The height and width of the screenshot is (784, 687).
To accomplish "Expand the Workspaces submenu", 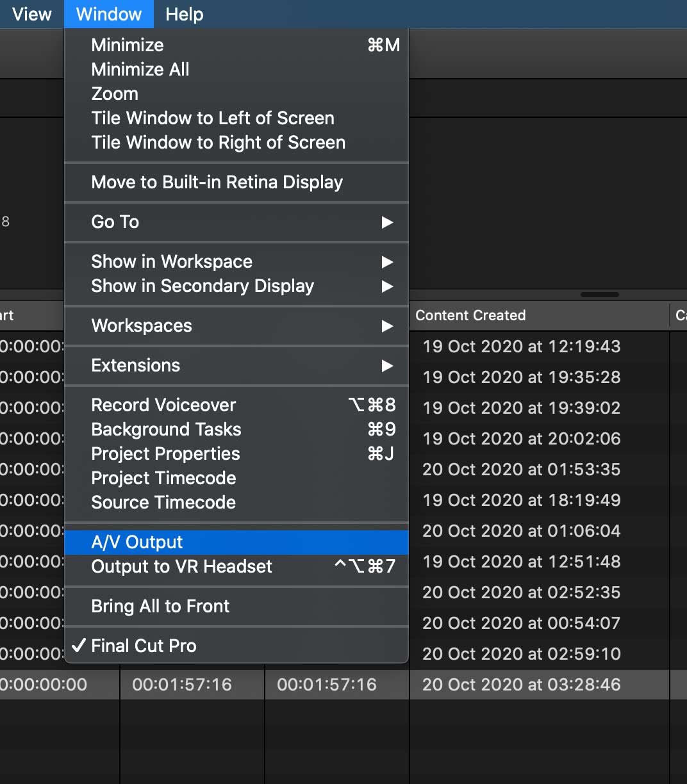I will pyautogui.click(x=236, y=325).
